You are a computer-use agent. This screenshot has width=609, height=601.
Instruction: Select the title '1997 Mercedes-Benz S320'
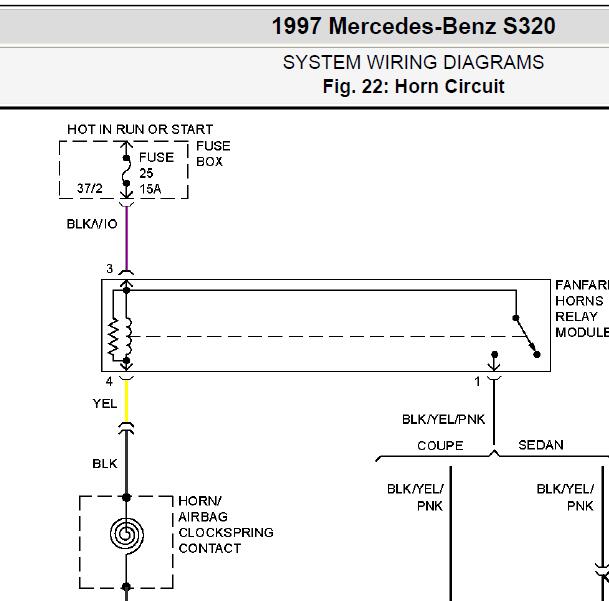pos(414,26)
